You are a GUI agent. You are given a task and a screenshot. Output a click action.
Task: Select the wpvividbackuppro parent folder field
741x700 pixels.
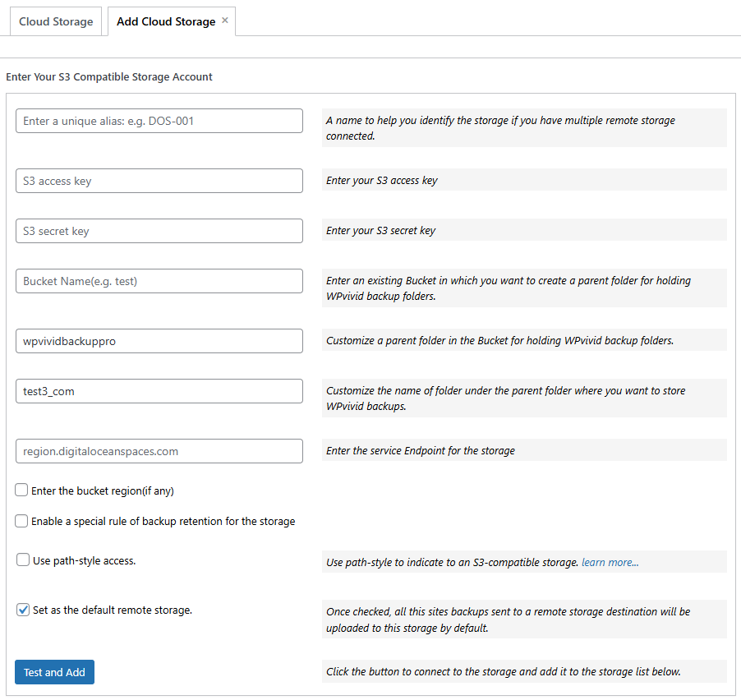tap(159, 340)
